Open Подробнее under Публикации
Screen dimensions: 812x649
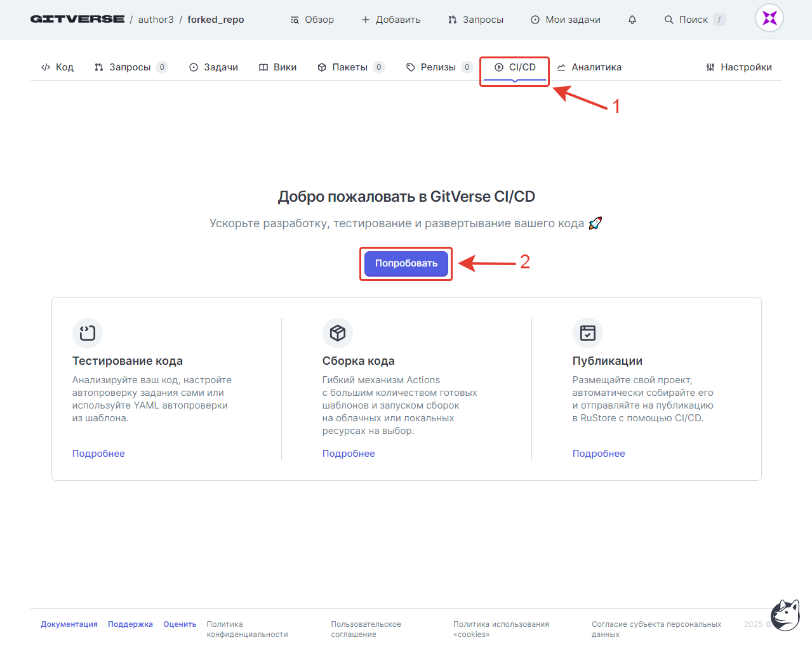click(x=599, y=454)
